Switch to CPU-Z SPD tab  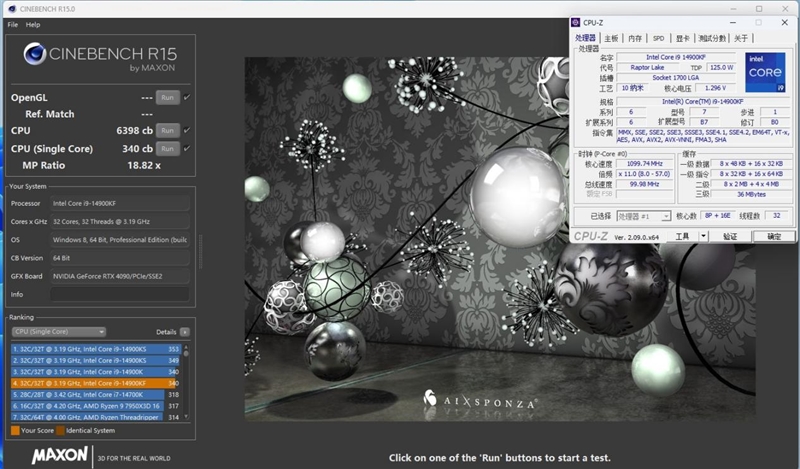(x=658, y=38)
